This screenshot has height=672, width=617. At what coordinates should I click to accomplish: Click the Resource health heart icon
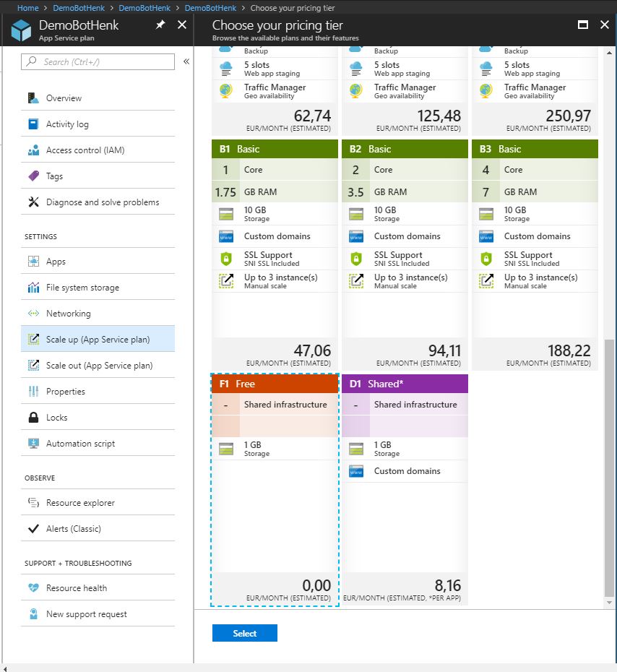tap(33, 587)
